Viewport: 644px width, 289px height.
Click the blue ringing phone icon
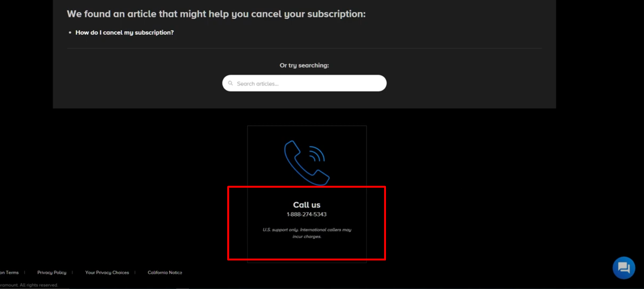[x=307, y=163]
